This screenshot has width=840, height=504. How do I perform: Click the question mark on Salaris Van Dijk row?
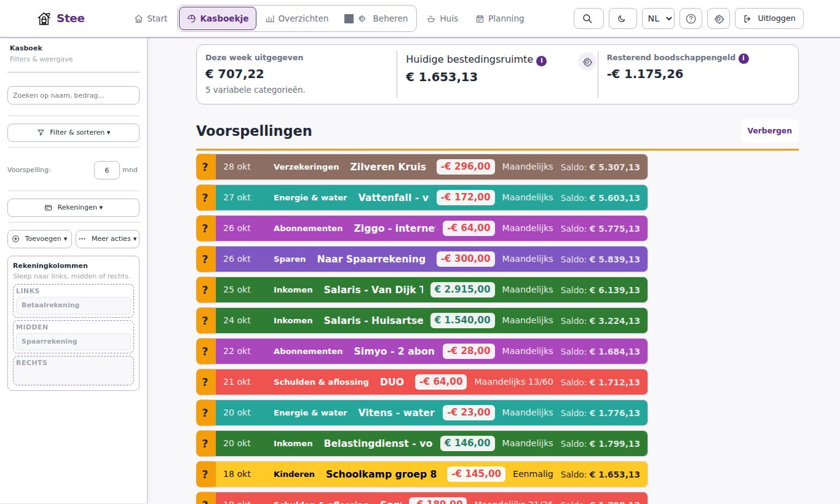click(x=205, y=289)
